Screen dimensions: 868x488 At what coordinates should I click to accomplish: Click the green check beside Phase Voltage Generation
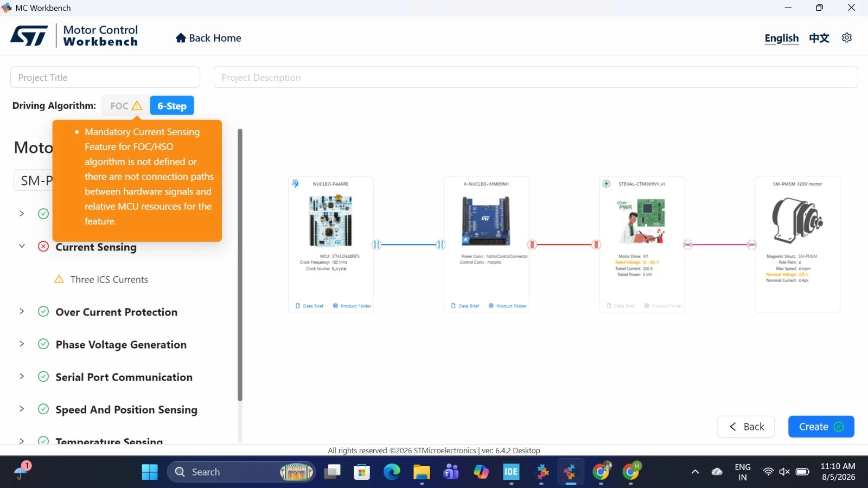43,344
